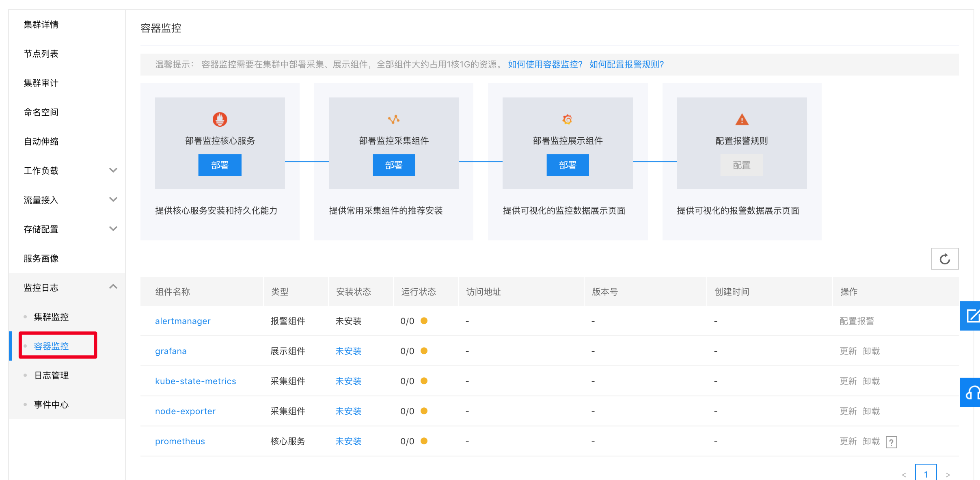Open the feedback edit floating icon
The image size is (980, 480).
(971, 316)
